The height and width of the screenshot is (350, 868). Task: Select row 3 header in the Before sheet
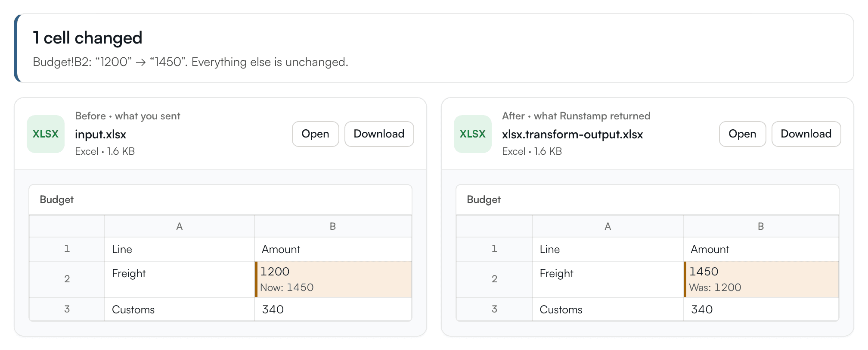point(67,309)
